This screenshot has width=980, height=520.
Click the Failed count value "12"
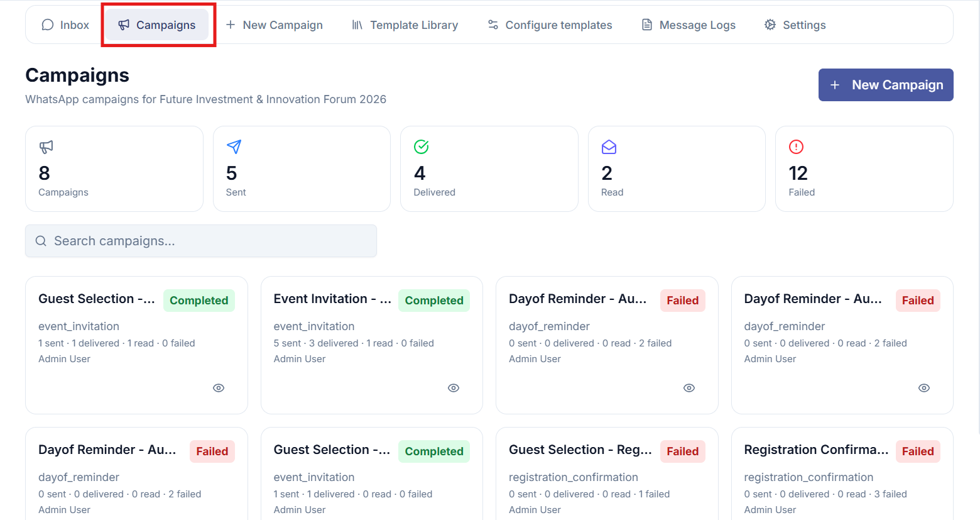click(x=798, y=173)
